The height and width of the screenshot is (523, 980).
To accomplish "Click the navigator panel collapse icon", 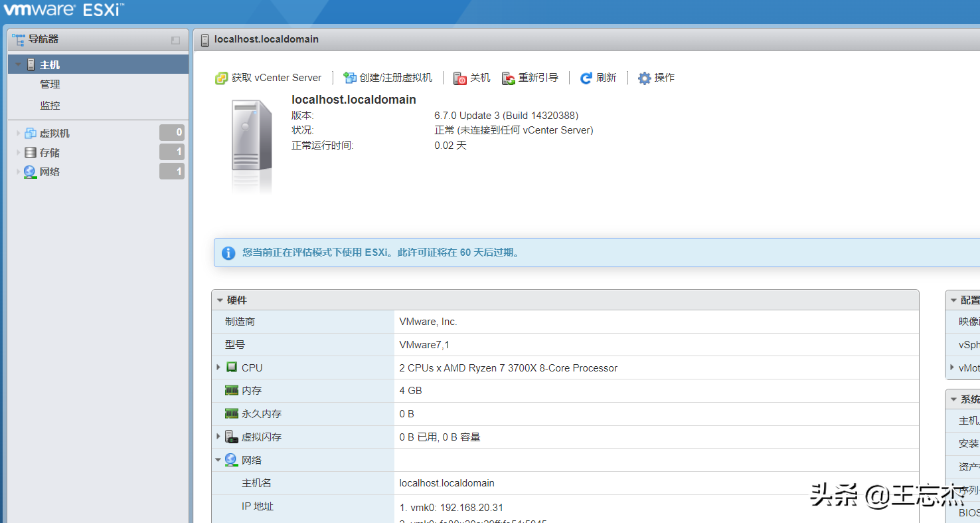I will point(175,40).
